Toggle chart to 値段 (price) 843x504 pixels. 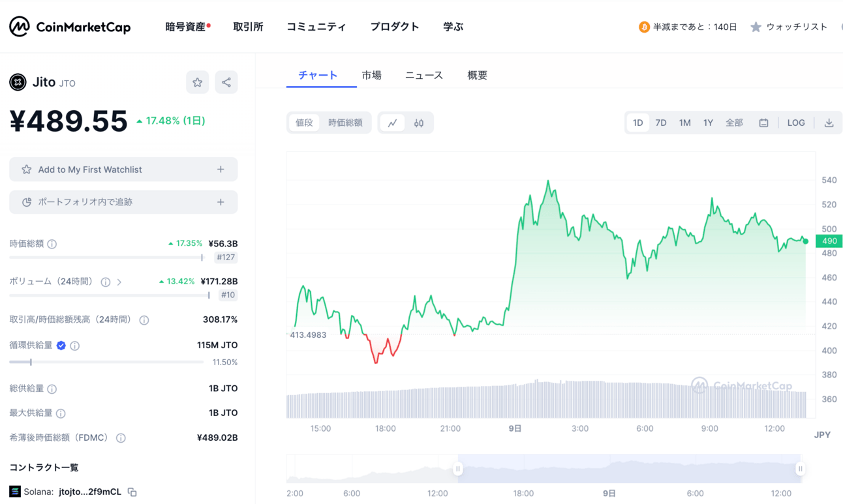tap(304, 123)
